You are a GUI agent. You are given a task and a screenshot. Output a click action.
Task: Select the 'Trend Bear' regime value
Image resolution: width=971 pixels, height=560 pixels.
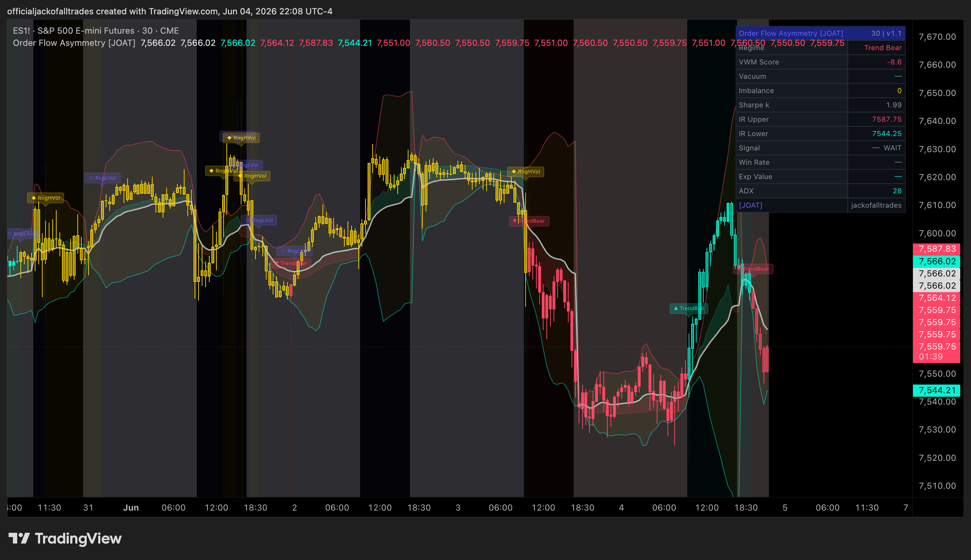883,48
